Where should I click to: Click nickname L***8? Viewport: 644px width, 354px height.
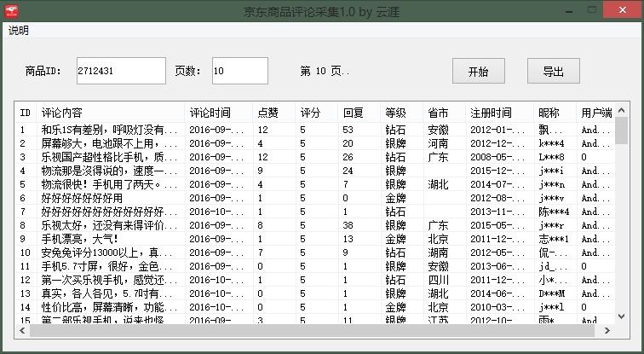click(552, 157)
